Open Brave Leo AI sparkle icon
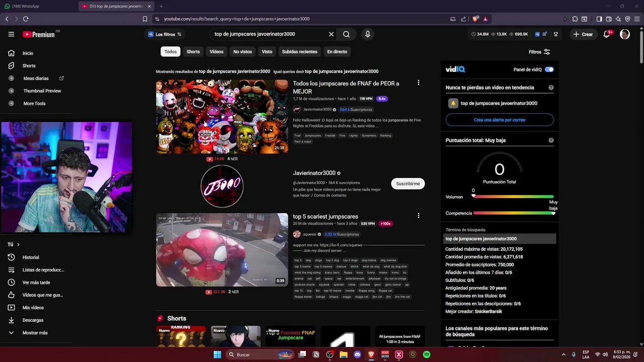 tap(618, 19)
